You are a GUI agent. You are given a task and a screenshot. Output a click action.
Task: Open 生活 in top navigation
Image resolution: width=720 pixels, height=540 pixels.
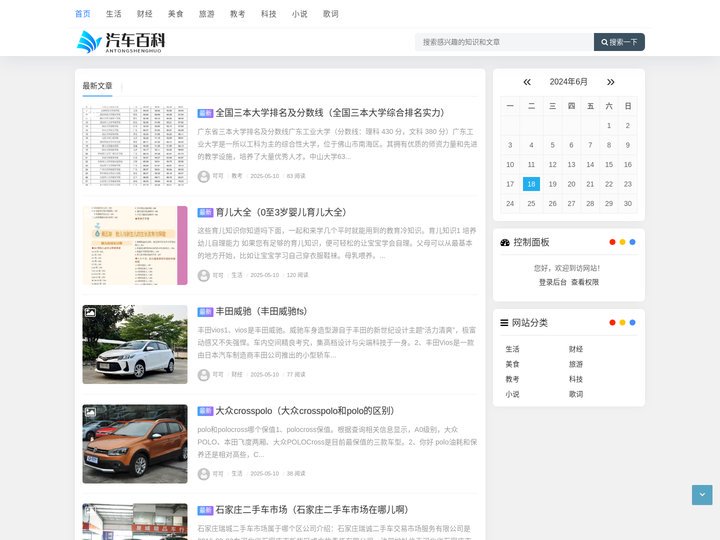click(114, 14)
